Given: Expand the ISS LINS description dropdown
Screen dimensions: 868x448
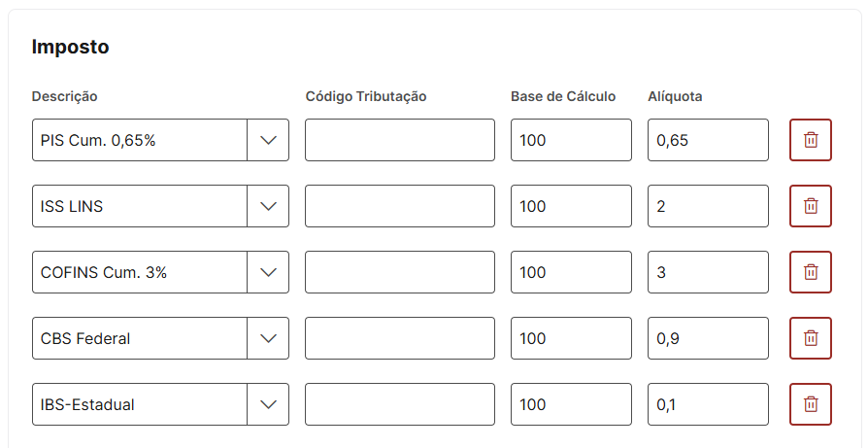Looking at the screenshot, I should (x=268, y=206).
